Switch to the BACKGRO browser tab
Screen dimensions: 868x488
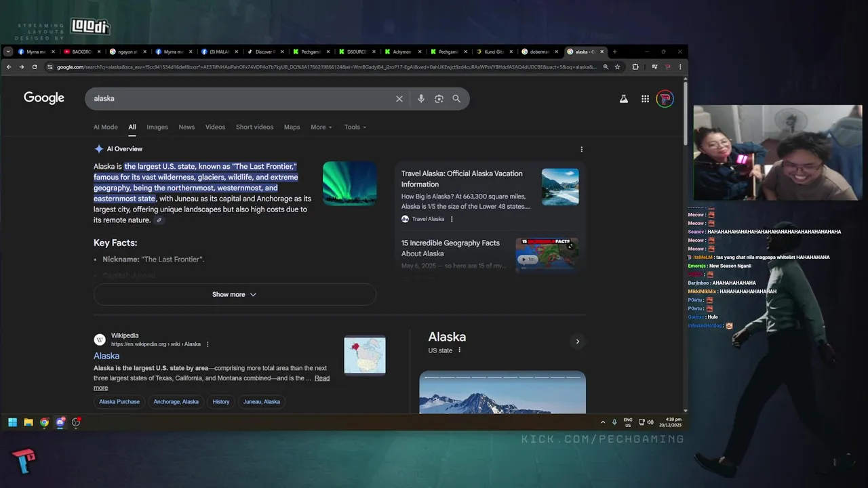tap(81, 52)
